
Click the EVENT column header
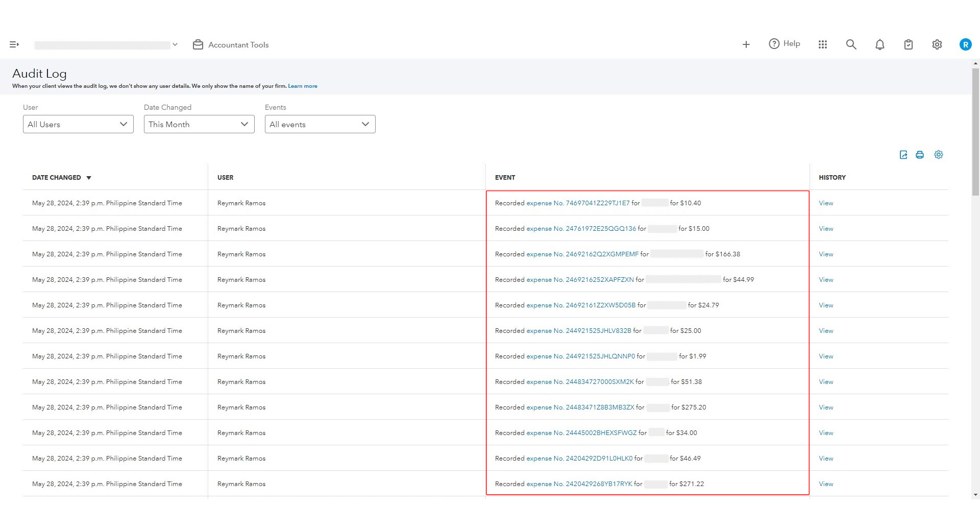click(505, 178)
